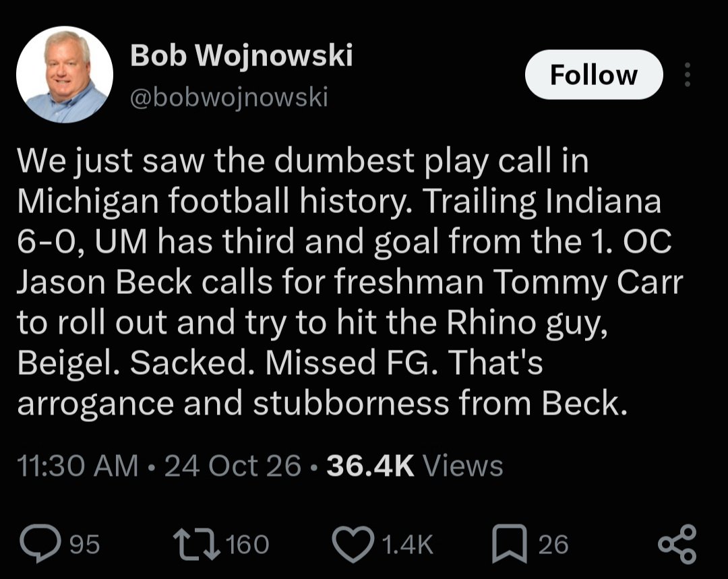
Task: Click the 24 Oct 26 date
Action: click(x=233, y=466)
